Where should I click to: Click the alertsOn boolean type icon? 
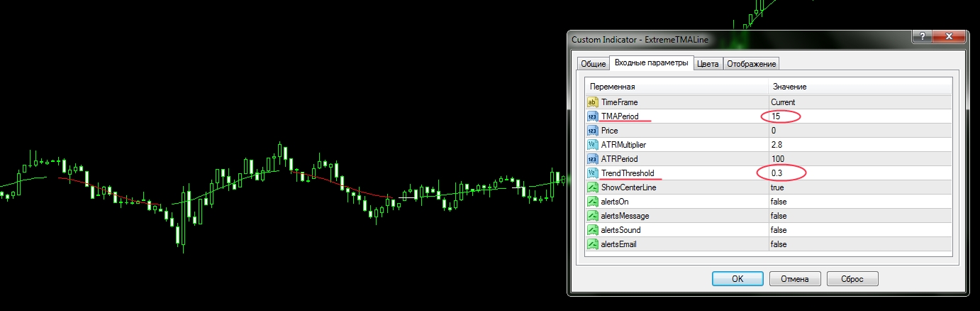[593, 202]
